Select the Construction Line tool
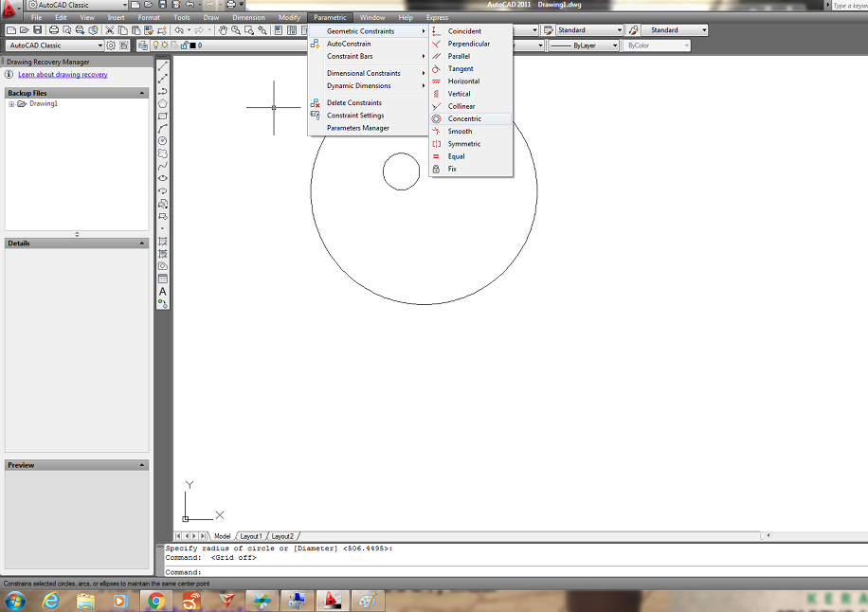Image resolution: width=868 pixels, height=612 pixels. tap(163, 80)
